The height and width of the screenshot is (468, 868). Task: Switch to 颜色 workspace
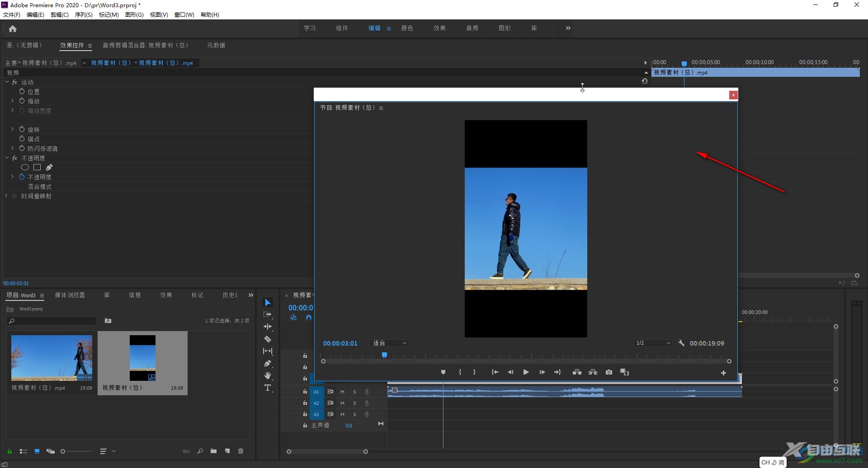(407, 28)
